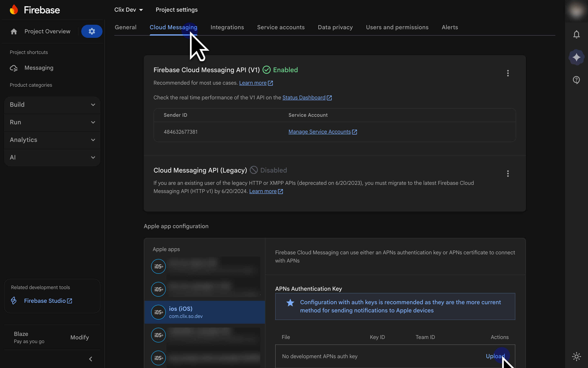Open project settings gear icon
This screenshot has width=588, height=368.
click(x=92, y=31)
